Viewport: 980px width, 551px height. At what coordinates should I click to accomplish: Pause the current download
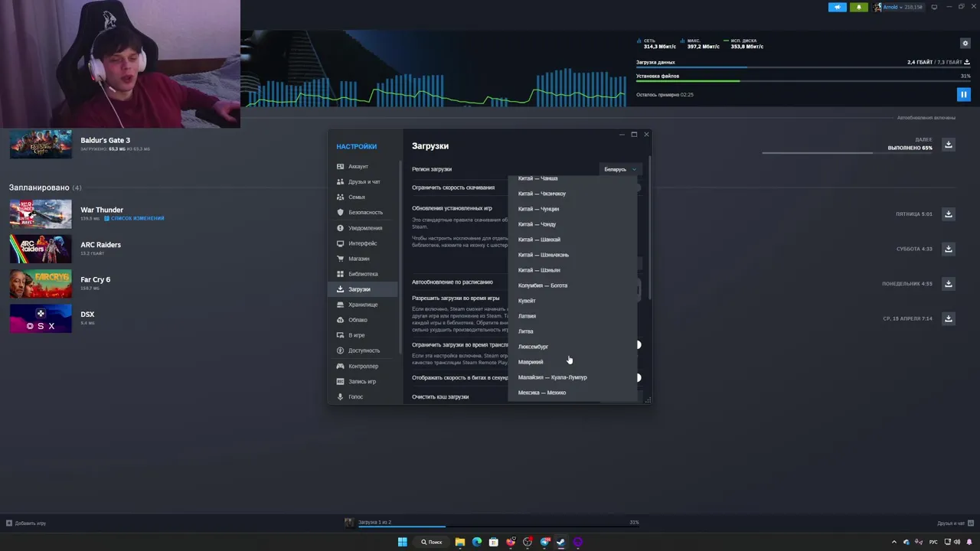(964, 95)
